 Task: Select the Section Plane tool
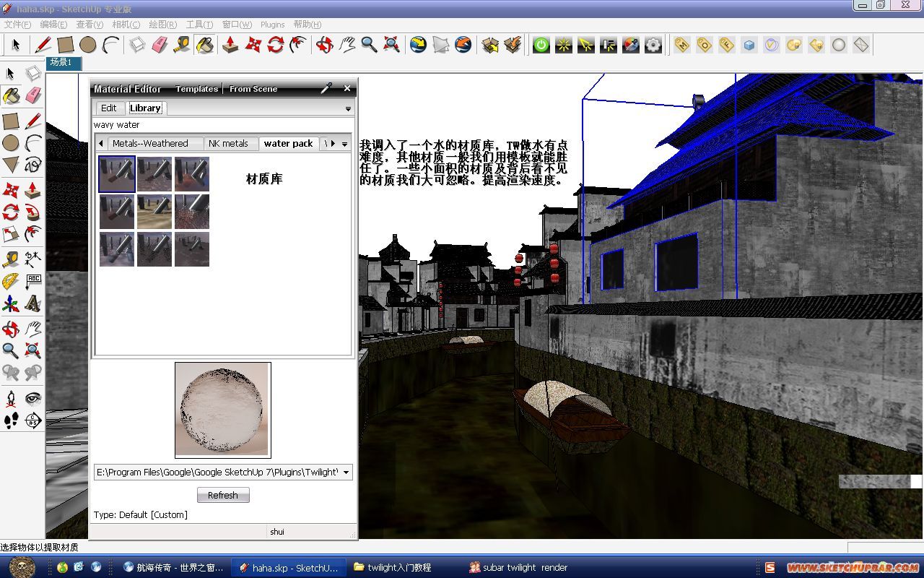(x=33, y=420)
